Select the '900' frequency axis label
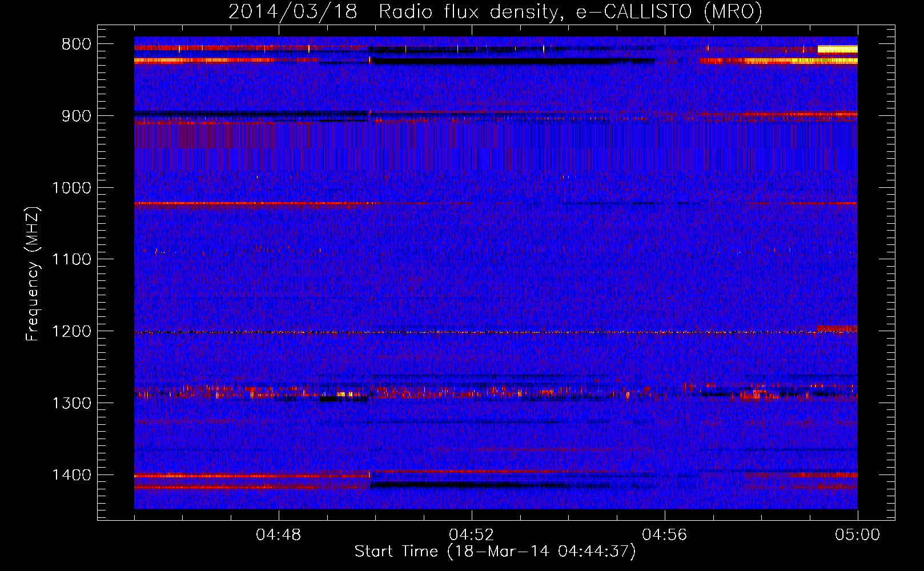Image resolution: width=924 pixels, height=571 pixels. 76,116
